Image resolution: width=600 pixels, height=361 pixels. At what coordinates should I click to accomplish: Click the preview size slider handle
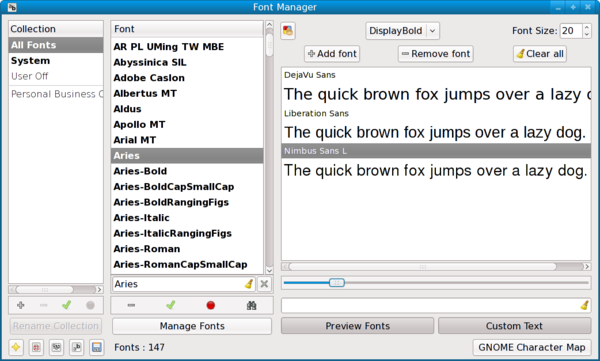tap(337, 283)
